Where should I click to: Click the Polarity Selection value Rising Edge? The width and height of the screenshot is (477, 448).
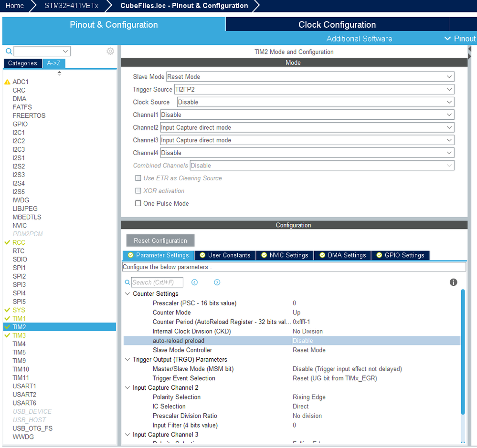click(309, 397)
